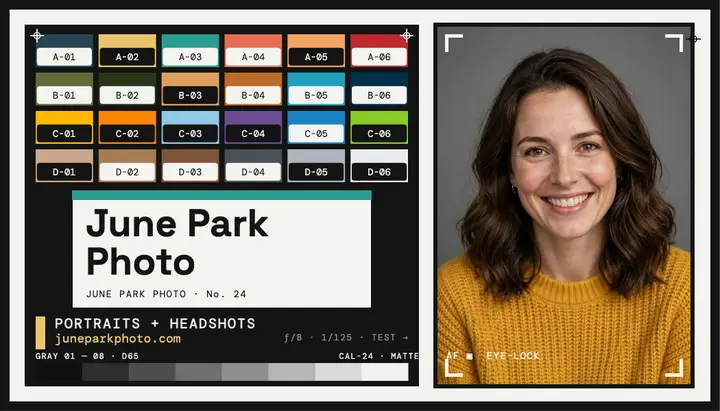Click the D-04 charcoal gray swatch
The width and height of the screenshot is (720, 411).
click(253, 165)
